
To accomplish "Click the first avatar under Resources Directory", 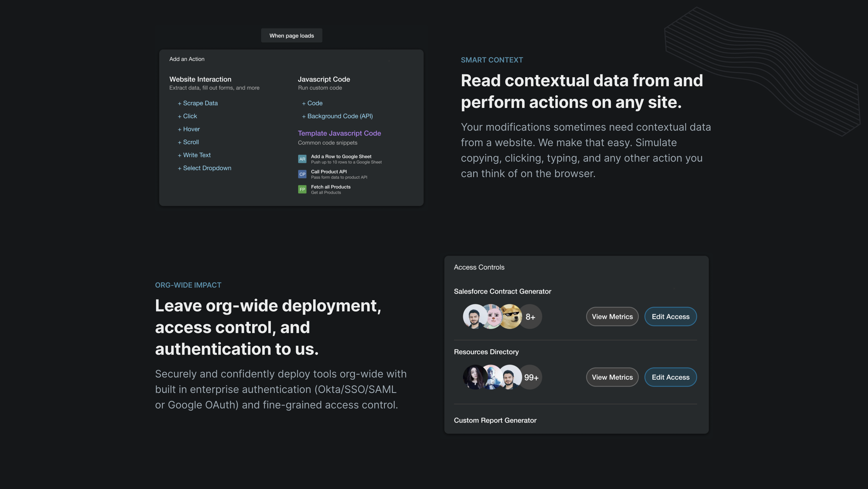I will 475,377.
